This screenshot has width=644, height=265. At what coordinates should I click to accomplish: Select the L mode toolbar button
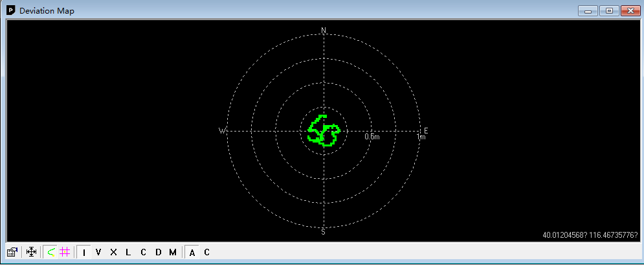[x=128, y=252]
